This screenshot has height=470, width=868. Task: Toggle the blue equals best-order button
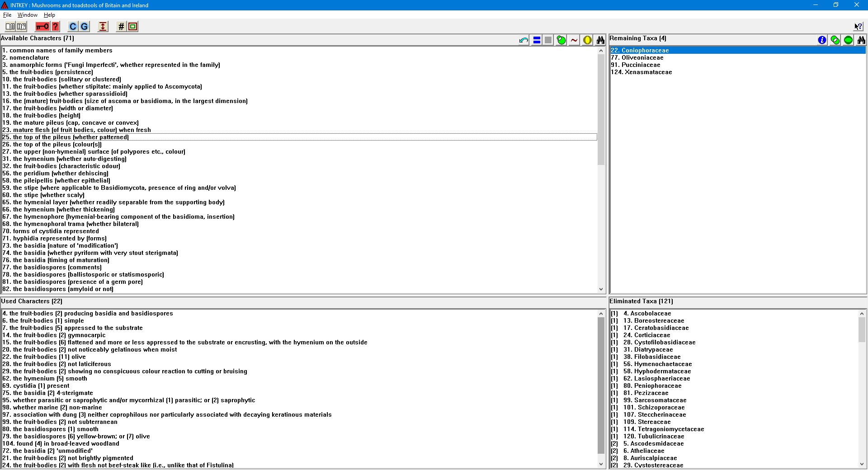point(537,40)
